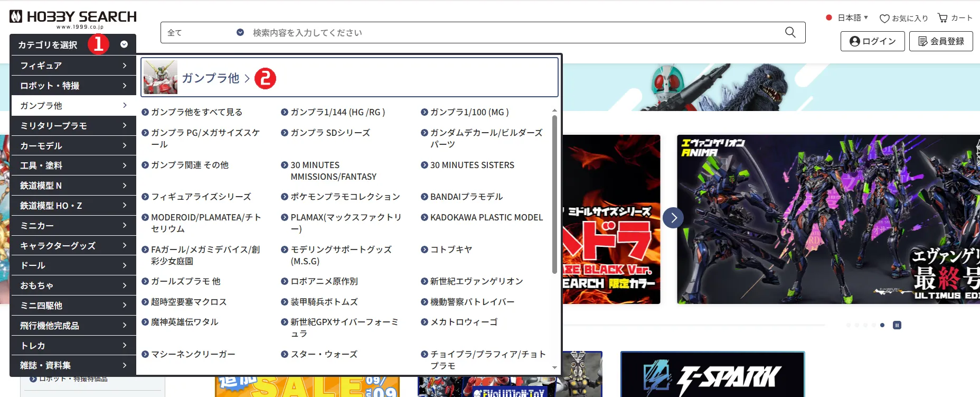
Task: Open the ミリタリープラモ category
Action: point(73,126)
